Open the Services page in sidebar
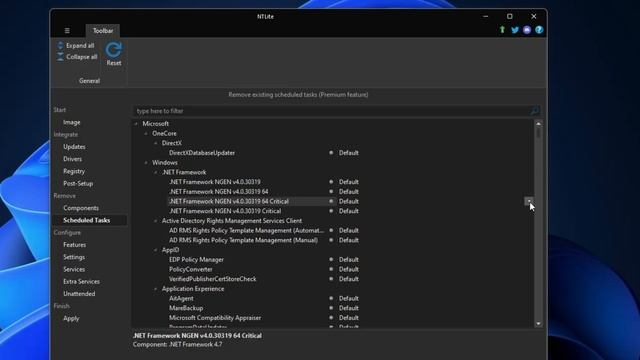This screenshot has width=640, height=360. tap(74, 269)
